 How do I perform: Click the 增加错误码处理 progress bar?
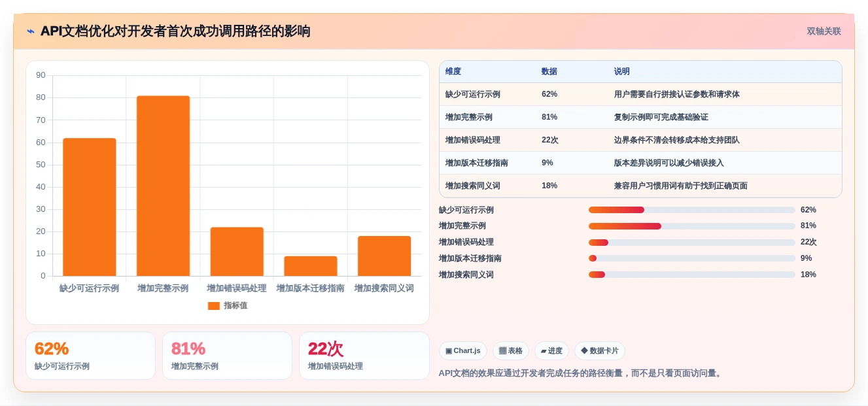[x=692, y=243]
